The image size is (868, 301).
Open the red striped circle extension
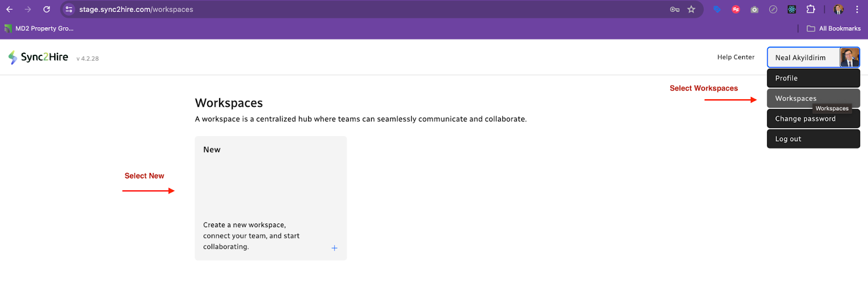pos(736,9)
